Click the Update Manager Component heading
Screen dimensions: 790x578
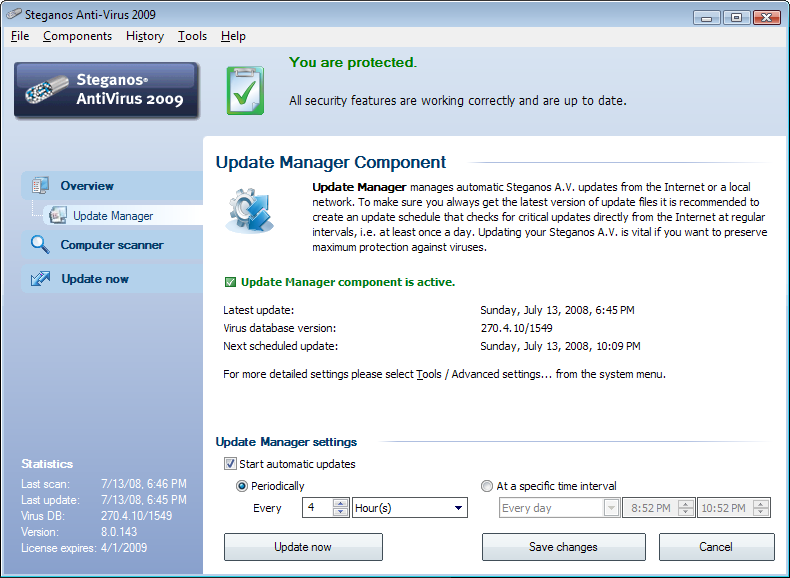(331, 162)
